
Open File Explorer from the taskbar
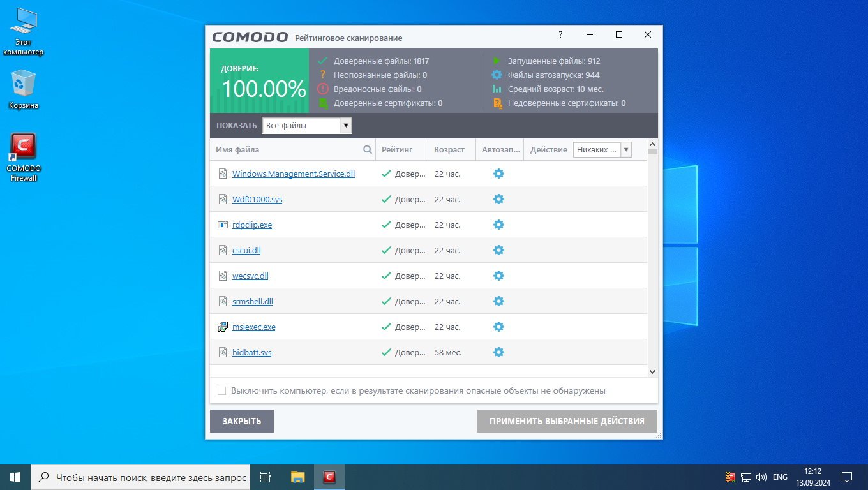pyautogui.click(x=297, y=477)
